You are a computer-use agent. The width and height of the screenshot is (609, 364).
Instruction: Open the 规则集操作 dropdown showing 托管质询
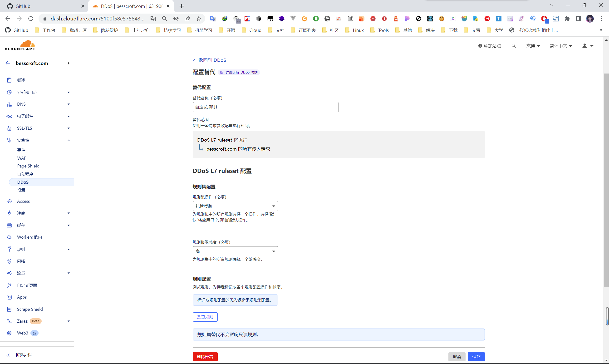click(x=236, y=206)
